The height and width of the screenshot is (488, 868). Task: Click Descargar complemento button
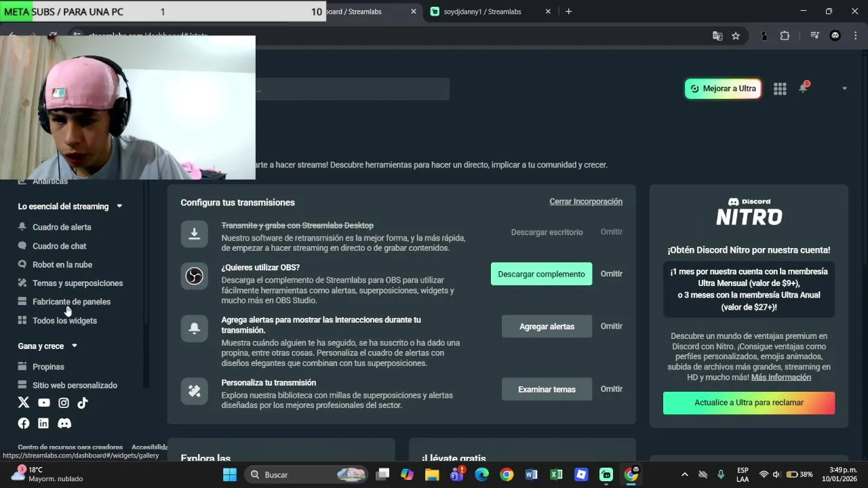tap(541, 274)
